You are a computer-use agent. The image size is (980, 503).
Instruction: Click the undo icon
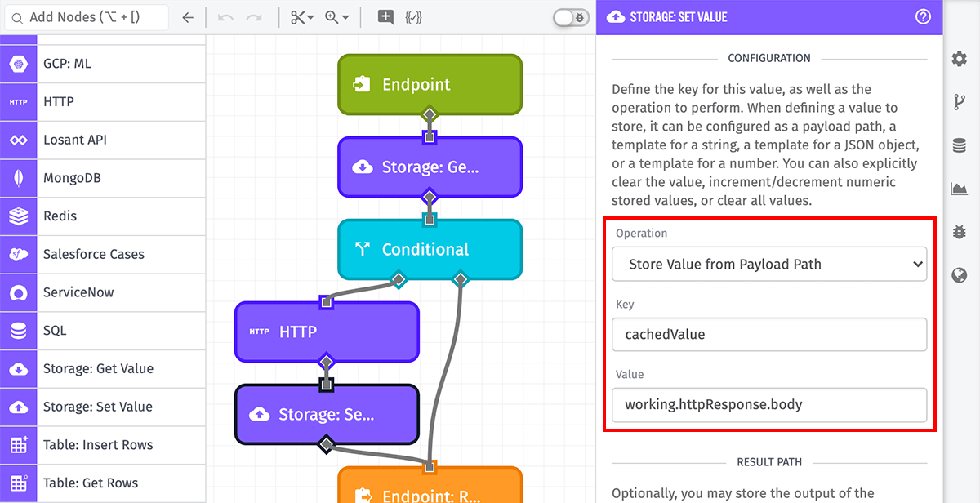point(226,17)
